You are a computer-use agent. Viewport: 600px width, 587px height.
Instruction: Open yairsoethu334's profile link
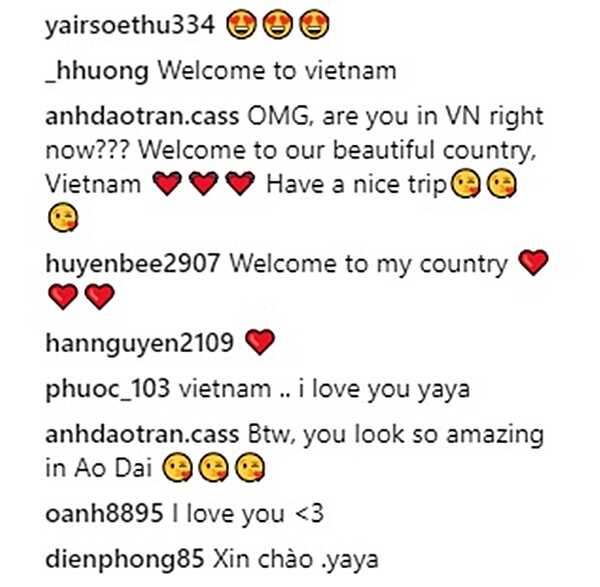click(130, 26)
